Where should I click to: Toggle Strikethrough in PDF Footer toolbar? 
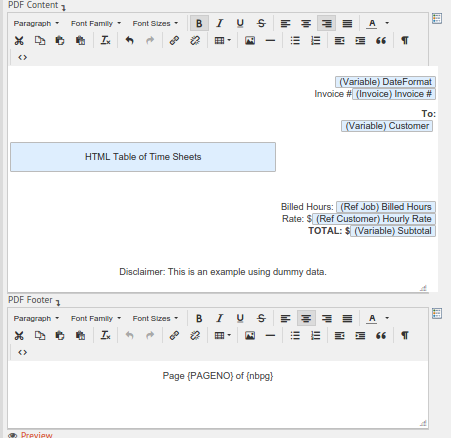point(261,318)
